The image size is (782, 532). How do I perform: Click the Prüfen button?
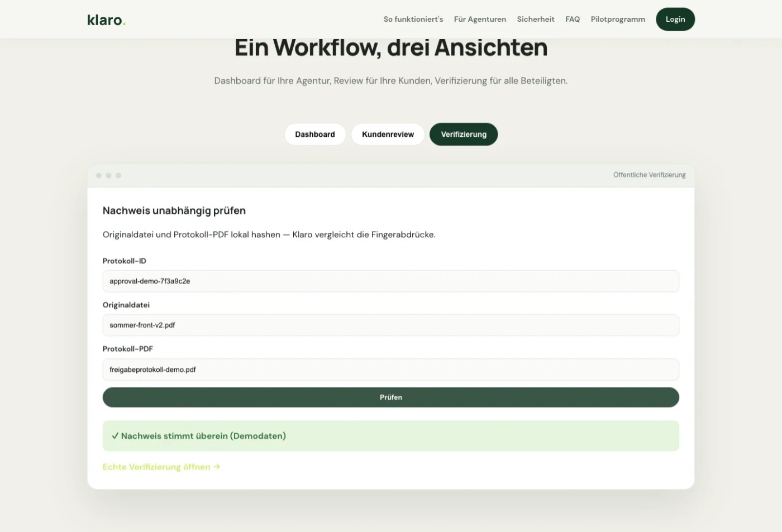(x=391, y=397)
